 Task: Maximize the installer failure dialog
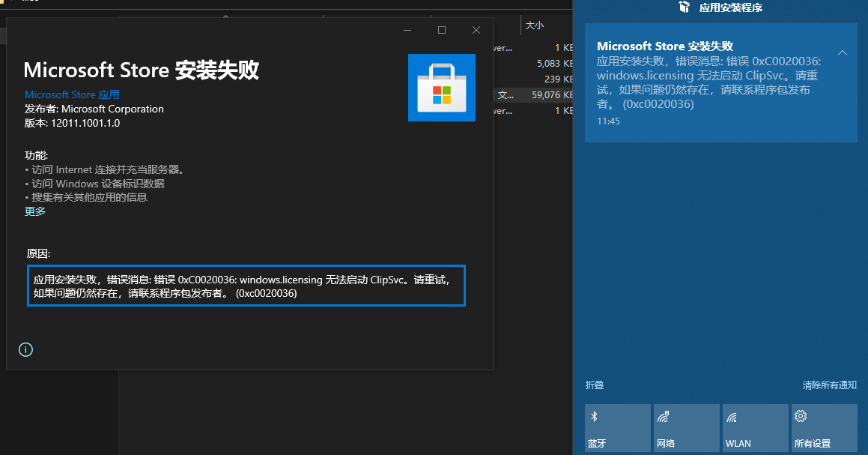[x=442, y=30]
